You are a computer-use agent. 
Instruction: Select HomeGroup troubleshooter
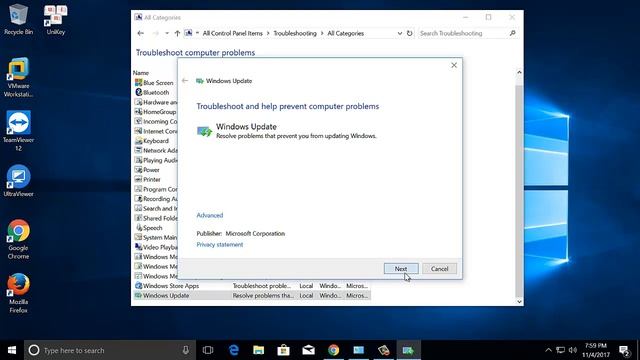coord(156,111)
